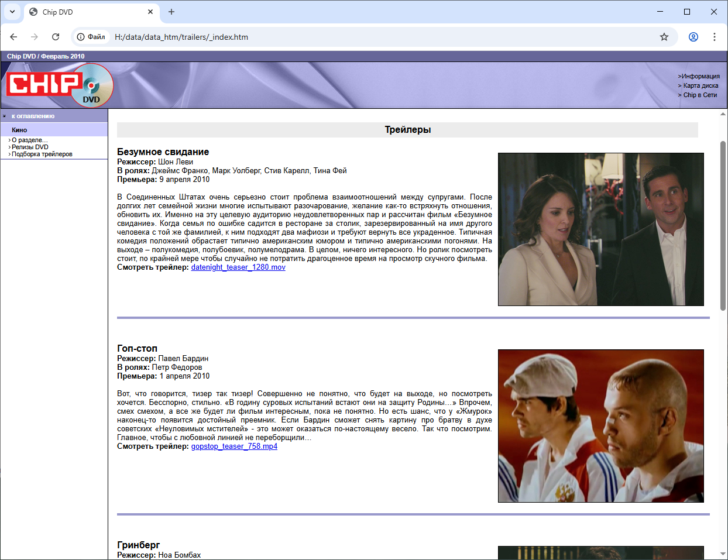Click director name Шон Леви
Image resolution: width=728 pixels, height=560 pixels.
[x=176, y=162]
